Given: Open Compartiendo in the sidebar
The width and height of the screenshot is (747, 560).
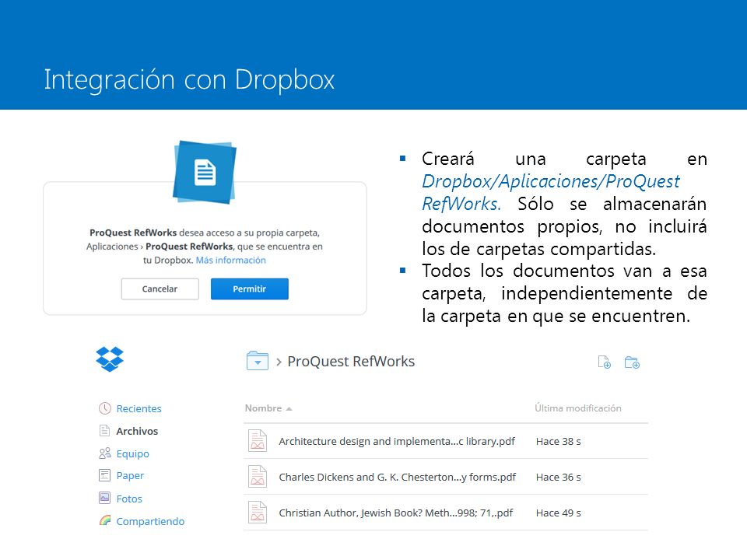Looking at the screenshot, I should 150,521.
